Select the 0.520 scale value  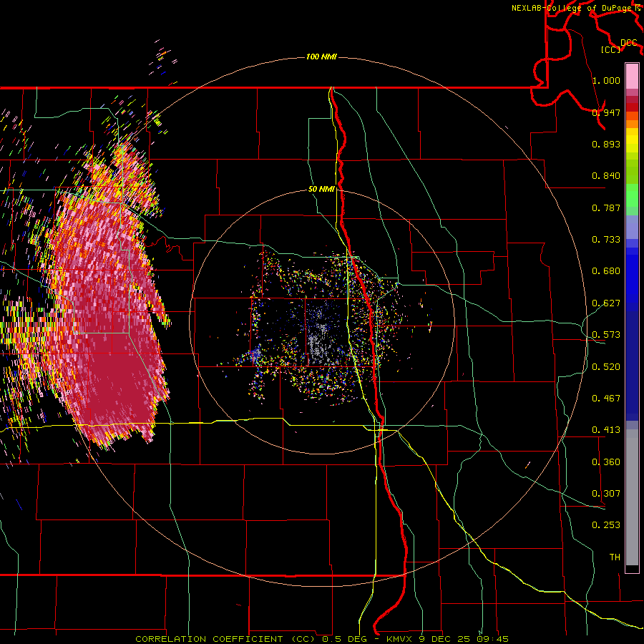(606, 367)
